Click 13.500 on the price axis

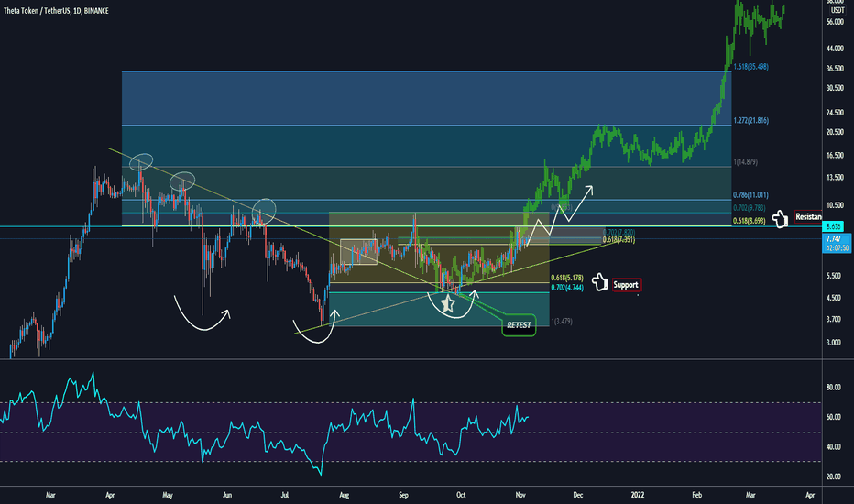pyautogui.click(x=835, y=177)
